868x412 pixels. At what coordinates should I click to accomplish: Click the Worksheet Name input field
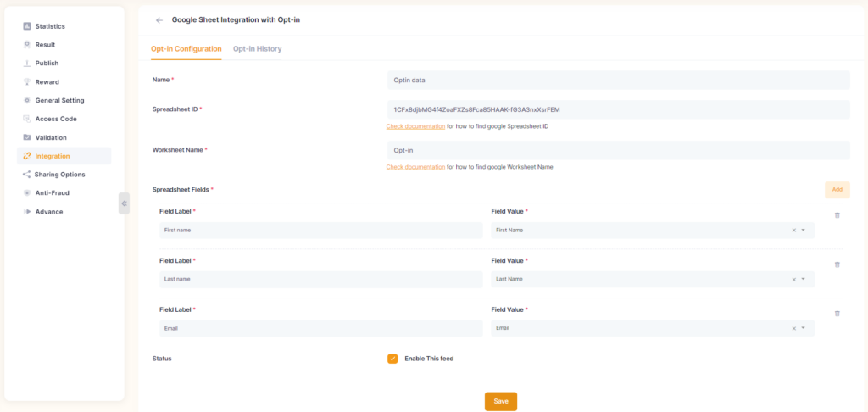point(618,150)
